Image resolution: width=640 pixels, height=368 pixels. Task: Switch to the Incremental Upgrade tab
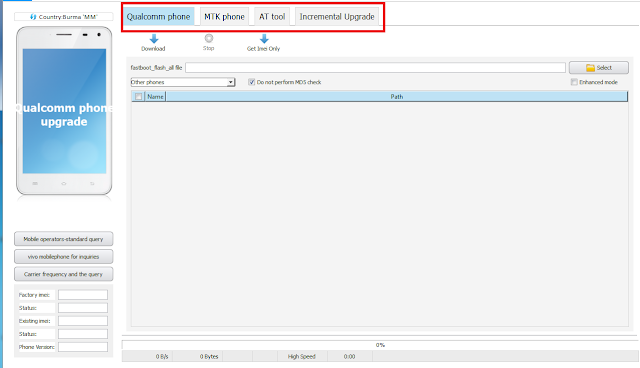point(337,17)
